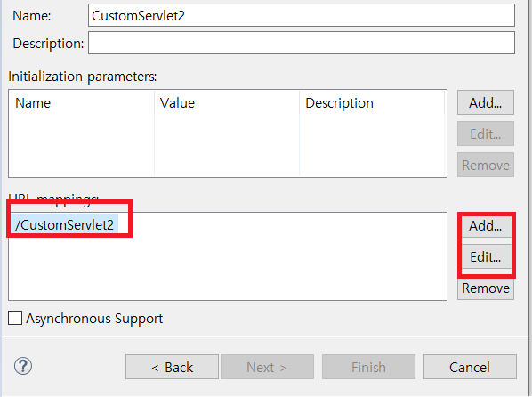
Task: Select the Value column header
Action: 177,103
